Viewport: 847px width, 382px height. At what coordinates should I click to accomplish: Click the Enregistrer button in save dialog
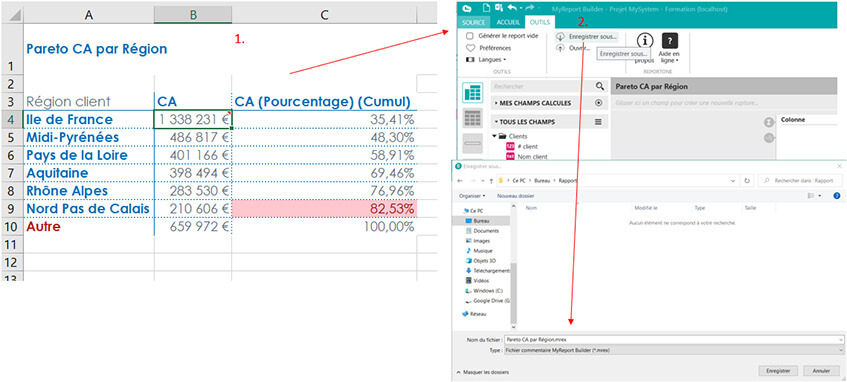(778, 371)
